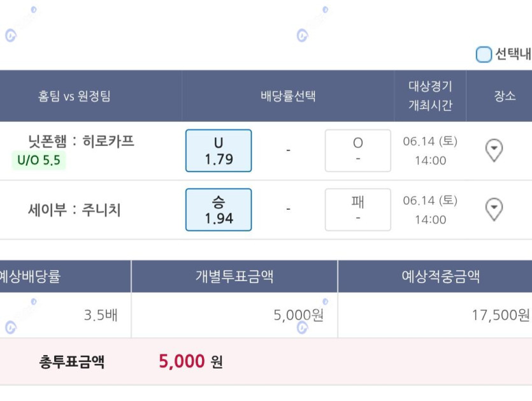
Task: Select the 패 lose odds option
Action: [x=358, y=210]
